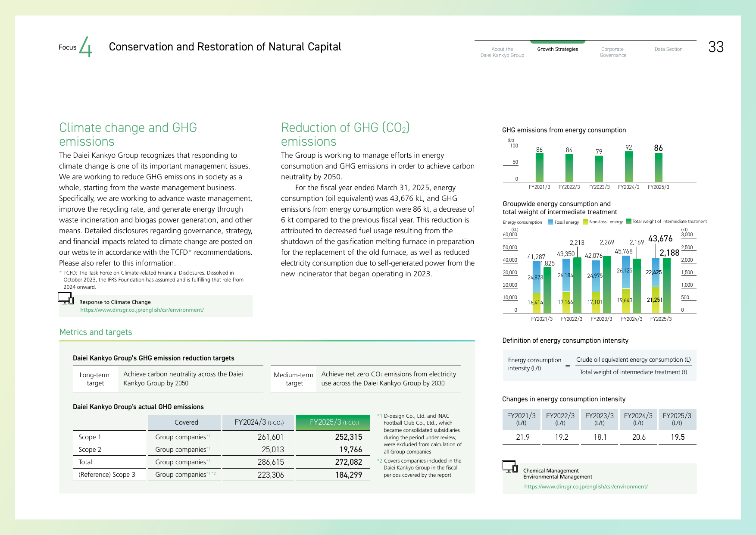Click the Covered column header
Image resolution: width=756 pixels, height=535 pixels.
(x=186, y=422)
